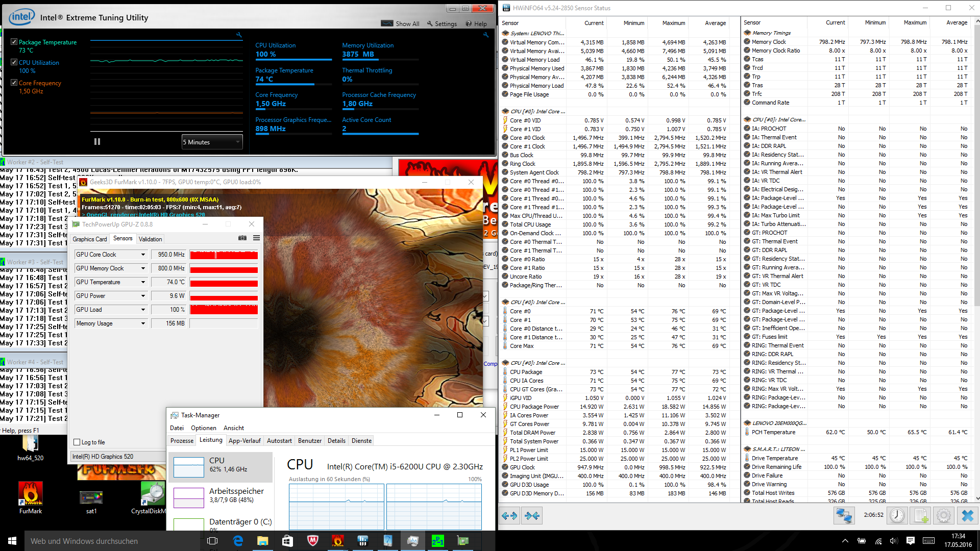Open Task Manager Details tab
The image size is (980, 551).
click(336, 441)
